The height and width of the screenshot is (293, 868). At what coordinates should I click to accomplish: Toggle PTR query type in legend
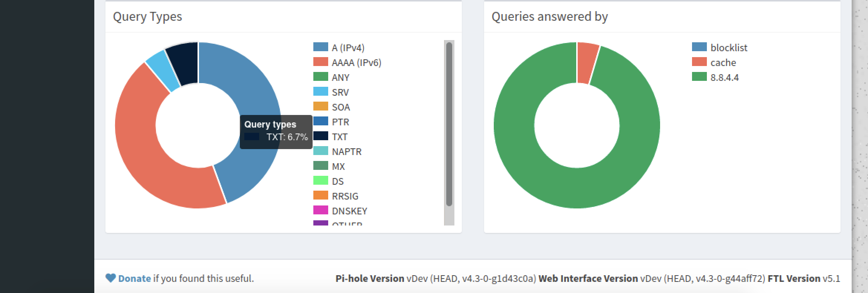point(340,122)
